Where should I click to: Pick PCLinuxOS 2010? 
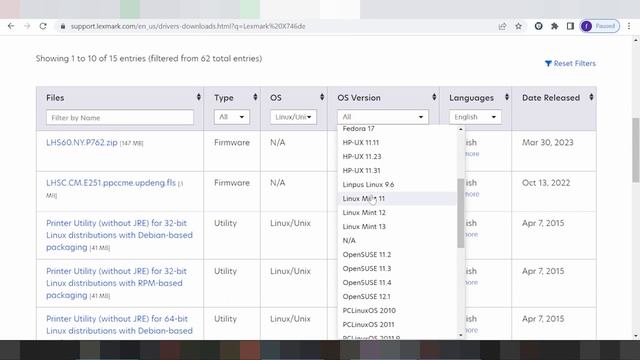397,310
